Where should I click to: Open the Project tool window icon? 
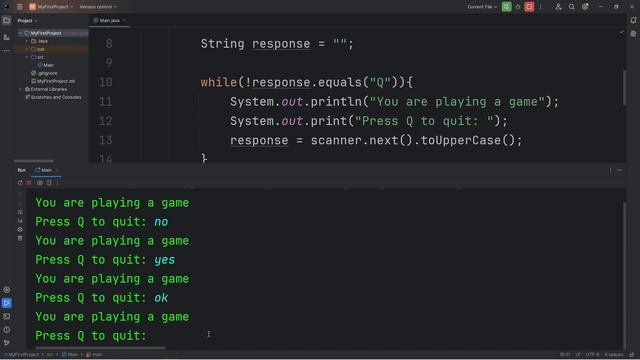point(7,20)
